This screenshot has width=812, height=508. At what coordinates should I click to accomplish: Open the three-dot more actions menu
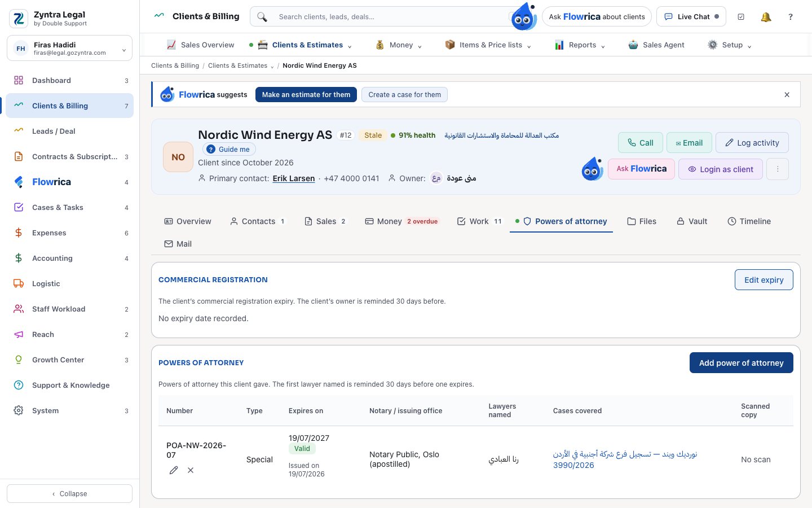pyautogui.click(x=778, y=169)
